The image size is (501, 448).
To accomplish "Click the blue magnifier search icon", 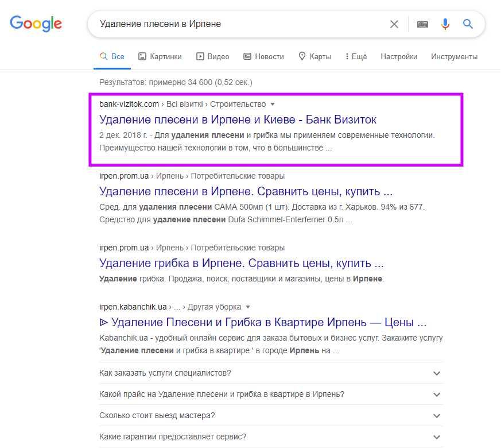I will 468,24.
